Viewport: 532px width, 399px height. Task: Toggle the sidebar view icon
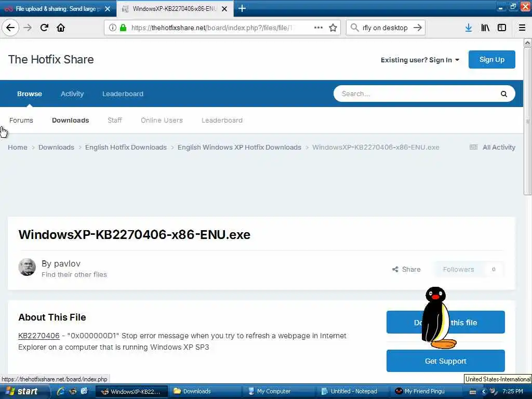[502, 28]
